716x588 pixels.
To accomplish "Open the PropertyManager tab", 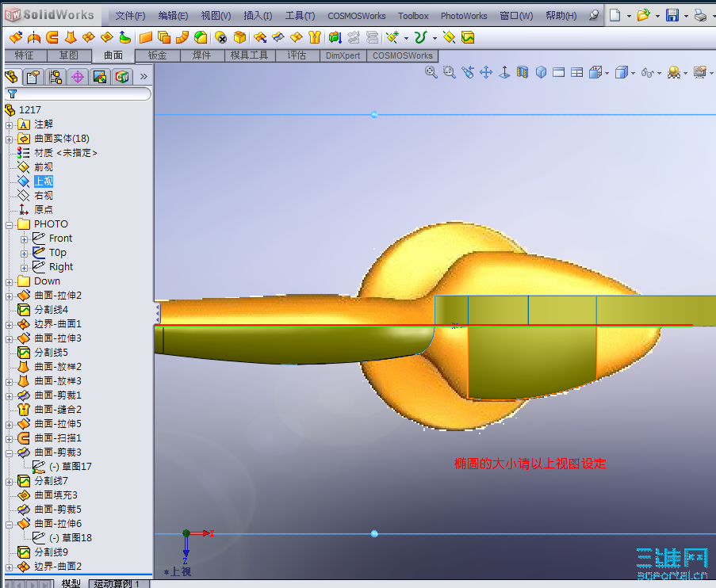I will click(33, 77).
